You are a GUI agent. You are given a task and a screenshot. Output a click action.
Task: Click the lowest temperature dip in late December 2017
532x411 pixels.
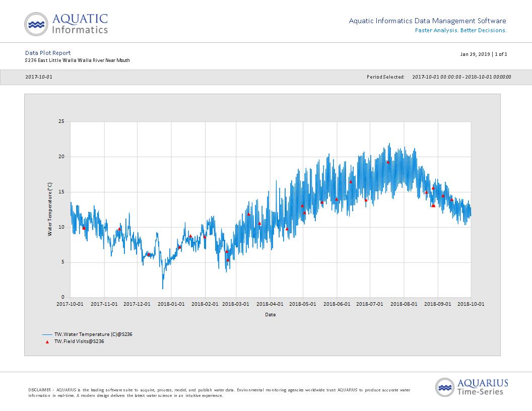coord(163,288)
